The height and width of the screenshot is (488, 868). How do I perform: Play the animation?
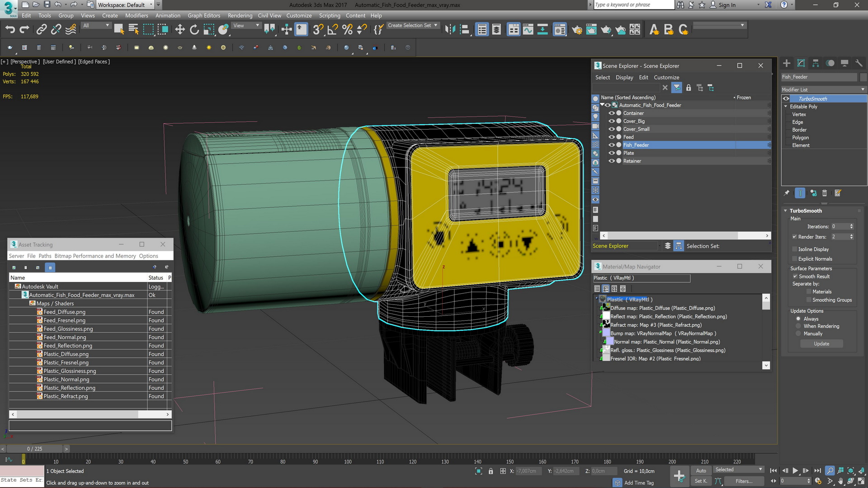[x=795, y=471]
